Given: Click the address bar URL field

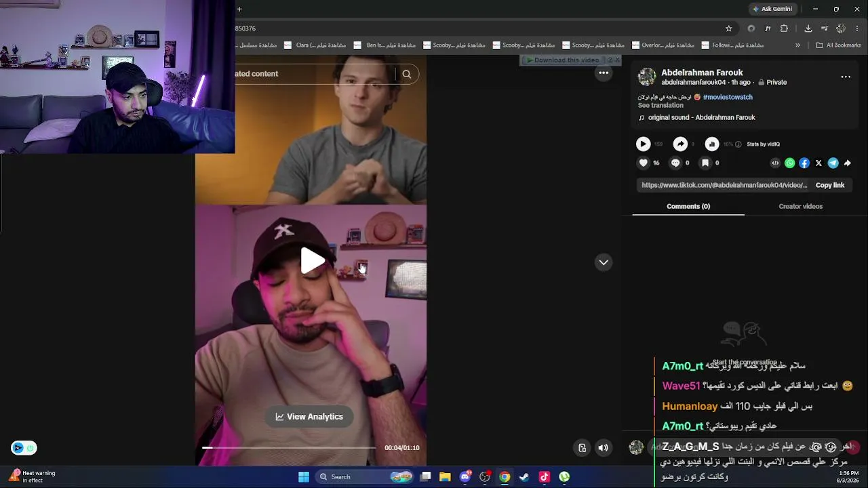Looking at the screenshot, I should point(475,28).
